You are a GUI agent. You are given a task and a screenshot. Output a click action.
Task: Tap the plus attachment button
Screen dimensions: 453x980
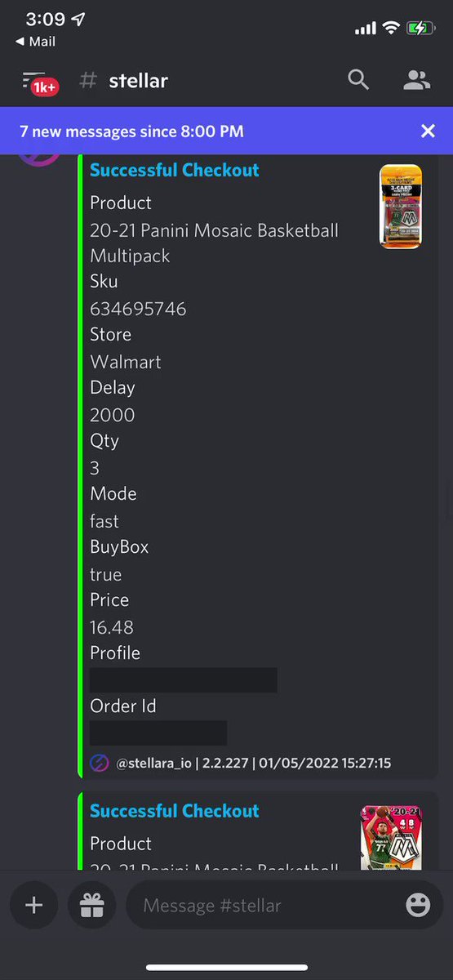(x=33, y=906)
